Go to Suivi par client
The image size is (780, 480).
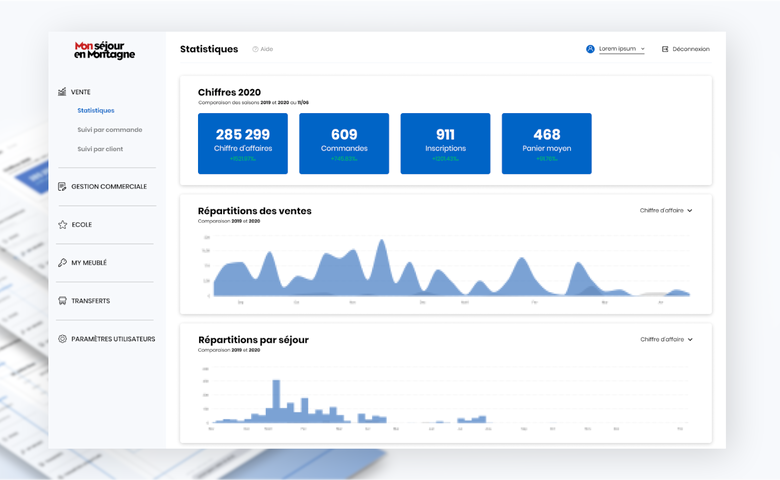[100, 149]
